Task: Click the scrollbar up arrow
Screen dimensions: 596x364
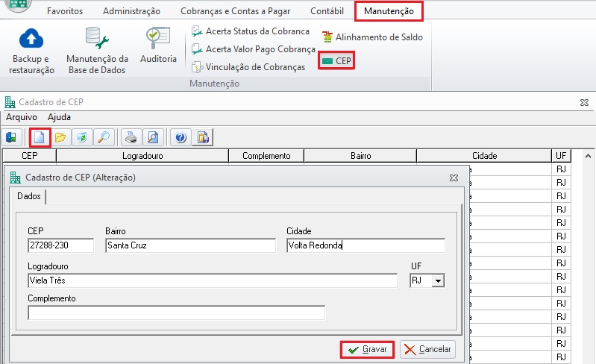Action: 588,156
